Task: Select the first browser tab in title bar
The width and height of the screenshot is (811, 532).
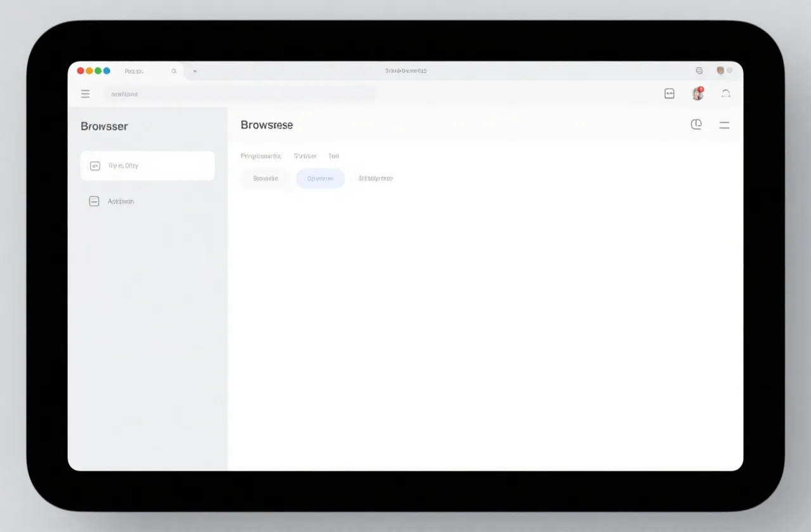Action: coord(134,72)
